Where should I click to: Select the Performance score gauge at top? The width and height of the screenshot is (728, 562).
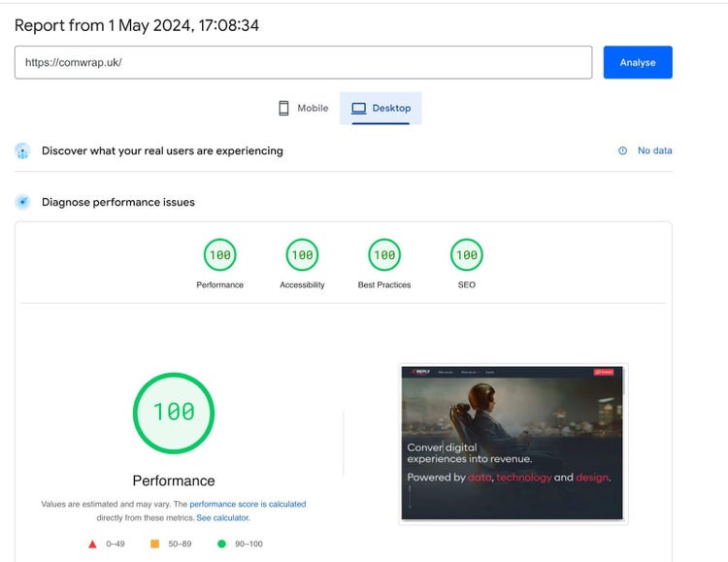point(219,255)
